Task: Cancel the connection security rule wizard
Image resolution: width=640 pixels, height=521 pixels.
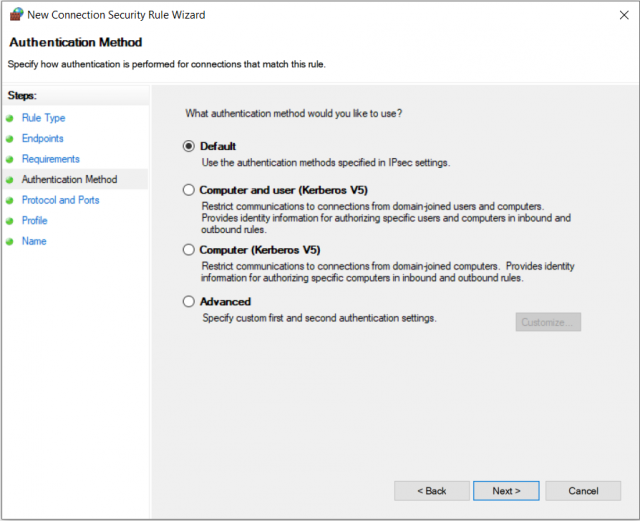Action: click(583, 491)
